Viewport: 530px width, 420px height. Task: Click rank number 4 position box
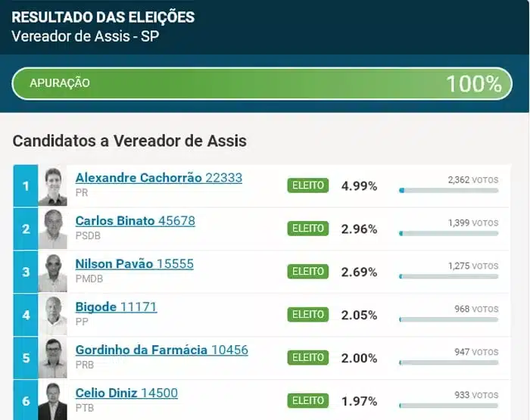pyautogui.click(x=26, y=315)
